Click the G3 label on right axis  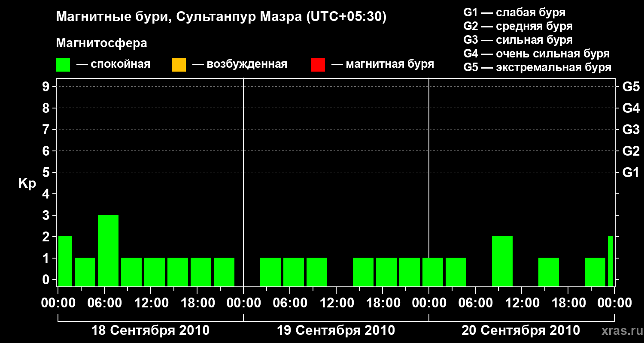631,130
